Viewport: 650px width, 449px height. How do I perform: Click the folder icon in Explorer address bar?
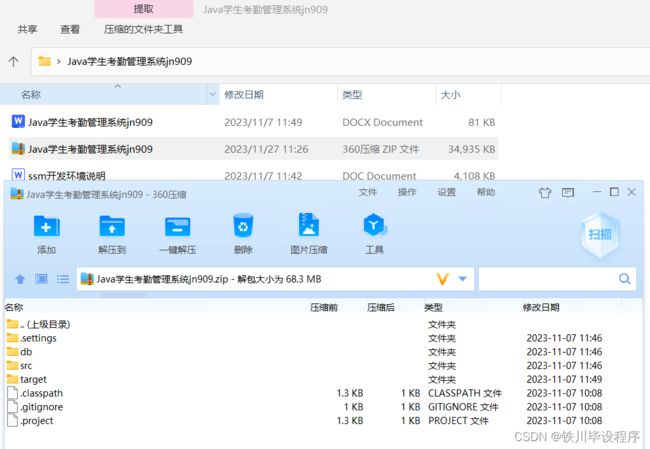click(x=44, y=61)
